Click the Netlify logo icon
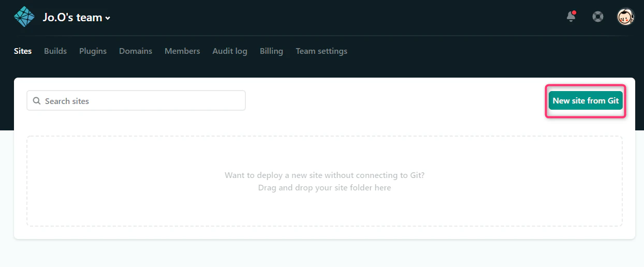The image size is (644, 267). coord(24,17)
